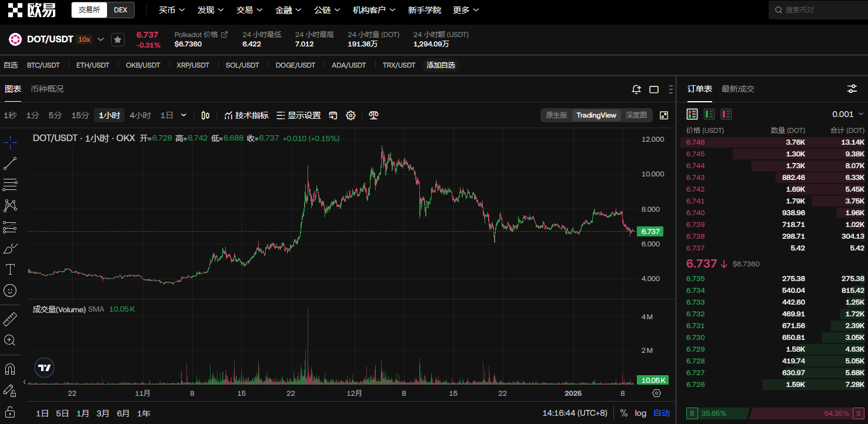Select the text annotation tool
Screen dimensions: 868x424
coord(10,269)
